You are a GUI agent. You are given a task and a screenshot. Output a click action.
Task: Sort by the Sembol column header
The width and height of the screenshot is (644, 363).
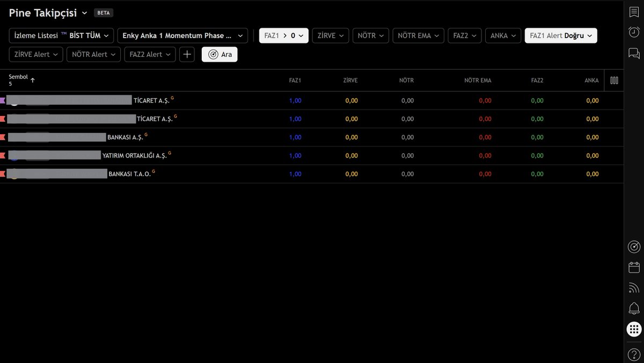[x=18, y=77]
